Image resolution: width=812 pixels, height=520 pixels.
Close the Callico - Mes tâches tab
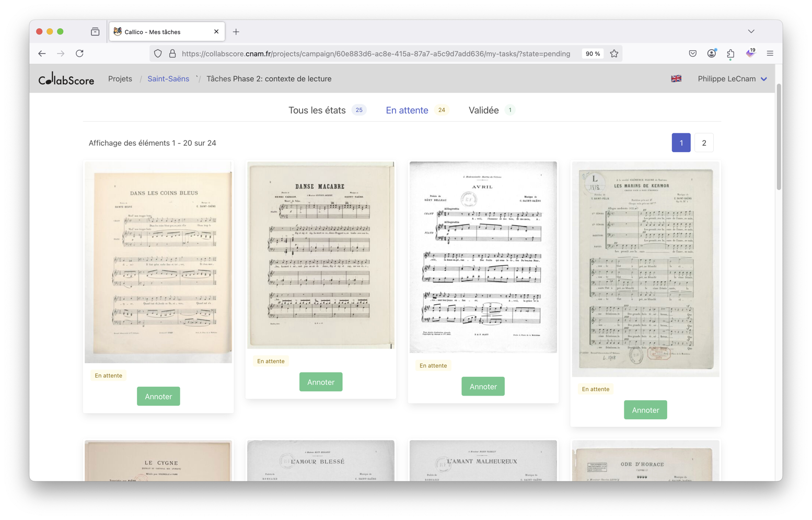click(x=216, y=32)
